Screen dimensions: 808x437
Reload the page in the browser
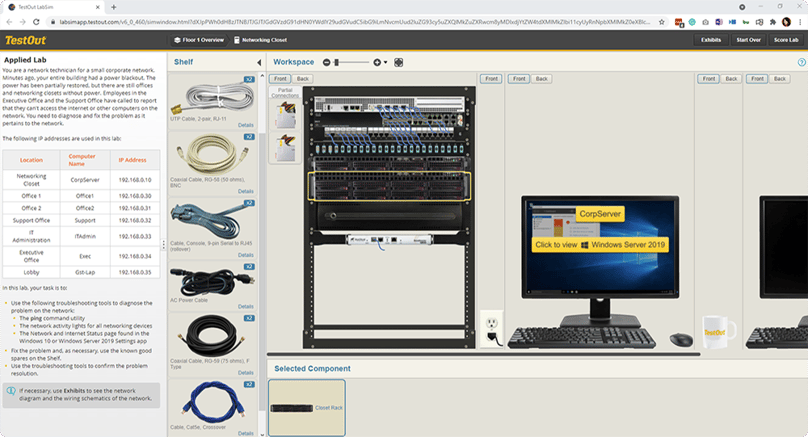coord(36,22)
